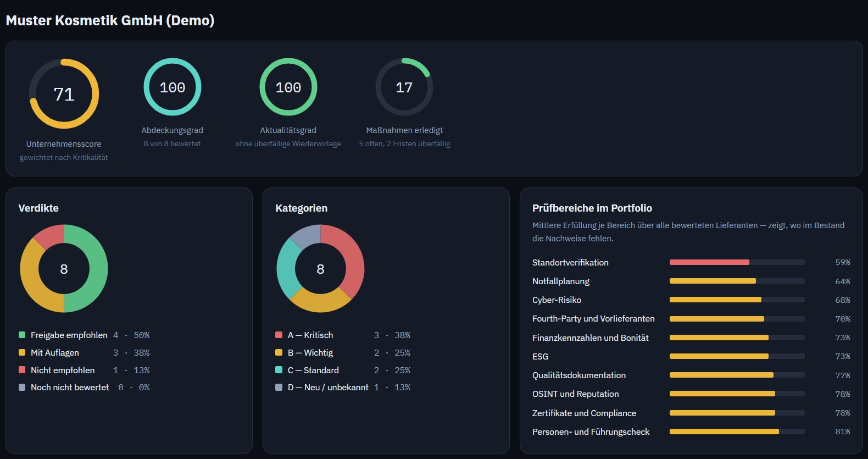Screen dimensions: 868x459
Task: Click the teal segment of the Kategorien donut
Action: pyautogui.click(x=286, y=269)
